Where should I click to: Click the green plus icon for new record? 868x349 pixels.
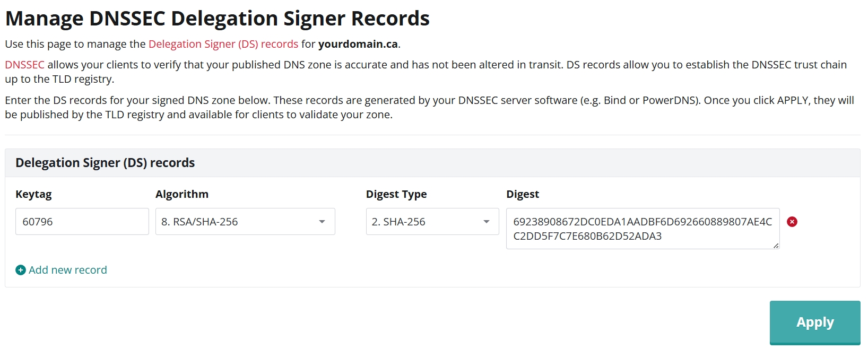(21, 270)
